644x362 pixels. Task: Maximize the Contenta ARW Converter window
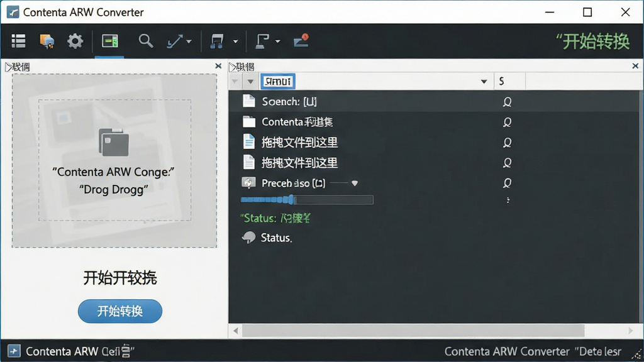[587, 12]
